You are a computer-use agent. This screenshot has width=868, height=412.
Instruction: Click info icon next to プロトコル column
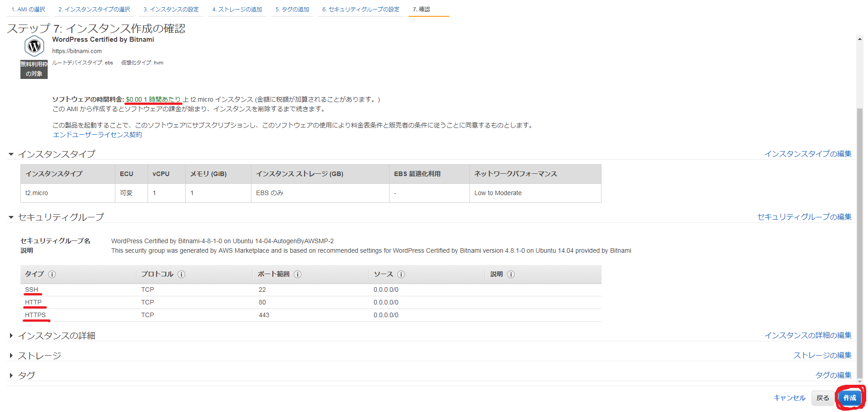pyautogui.click(x=181, y=274)
